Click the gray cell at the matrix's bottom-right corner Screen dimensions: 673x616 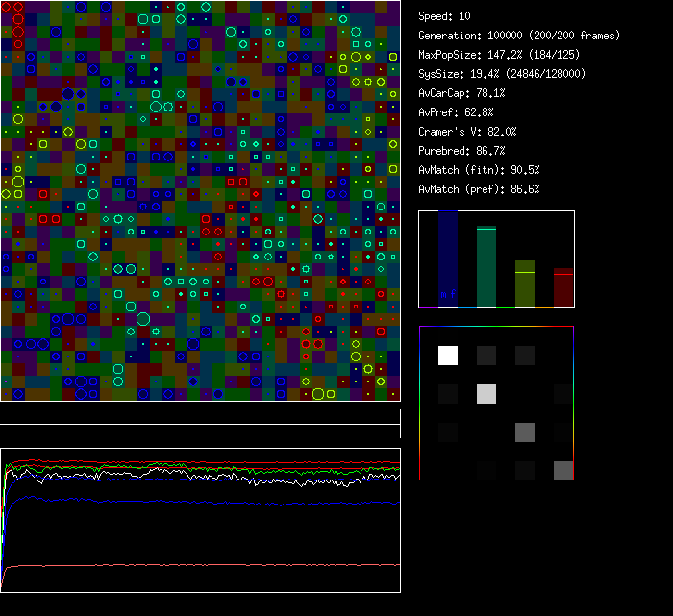tap(562, 470)
